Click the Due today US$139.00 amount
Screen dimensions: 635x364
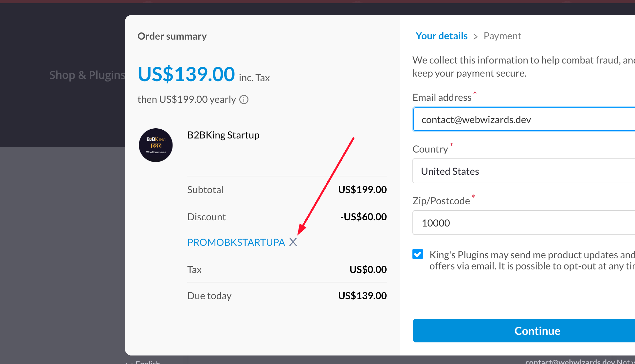(362, 296)
